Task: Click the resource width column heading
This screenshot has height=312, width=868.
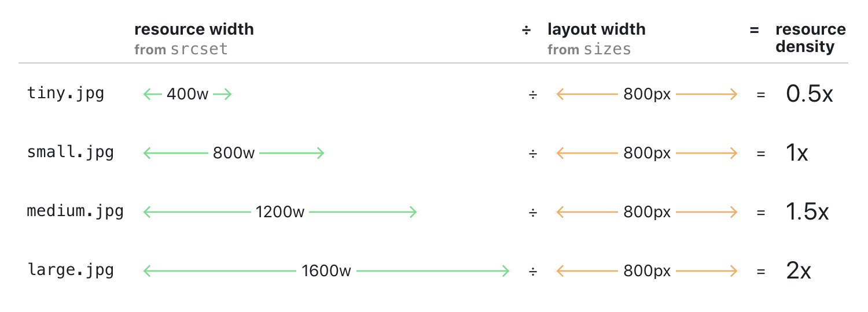Action: (194, 29)
